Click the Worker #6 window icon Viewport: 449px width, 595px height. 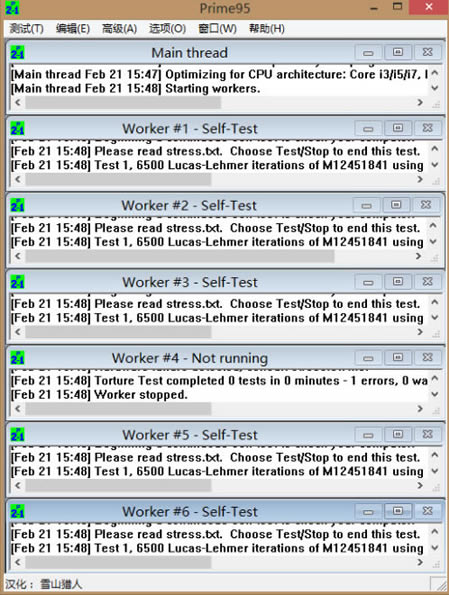17,512
